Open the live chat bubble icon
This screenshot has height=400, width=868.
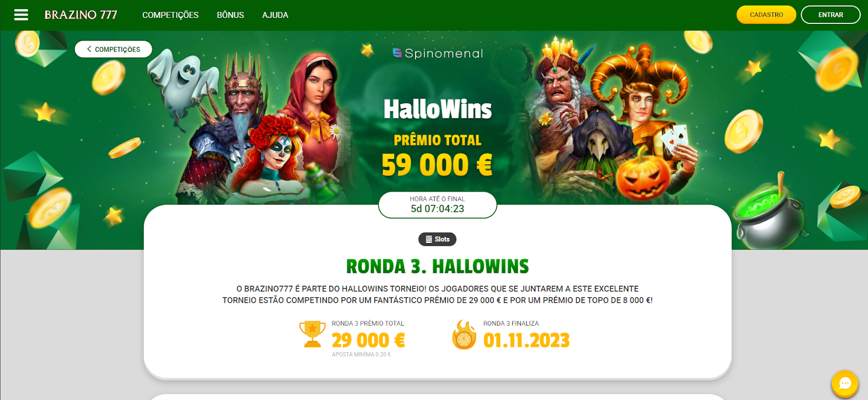point(845,384)
